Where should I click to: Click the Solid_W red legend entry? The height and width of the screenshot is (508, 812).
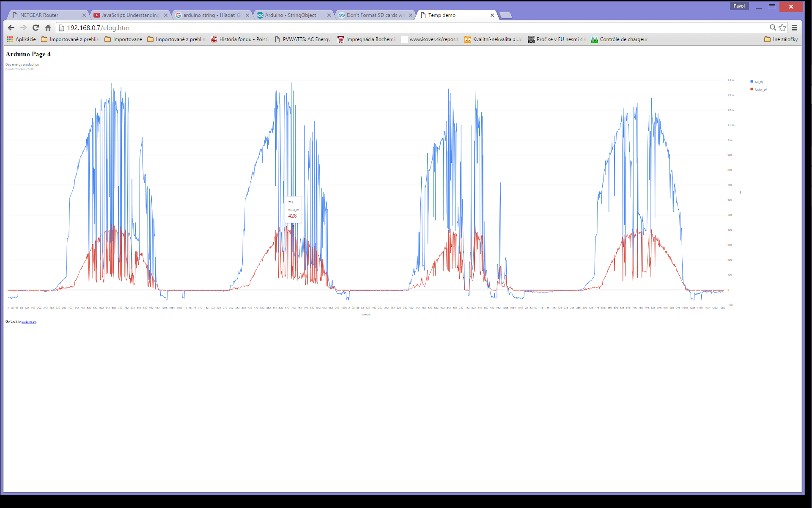pos(760,90)
